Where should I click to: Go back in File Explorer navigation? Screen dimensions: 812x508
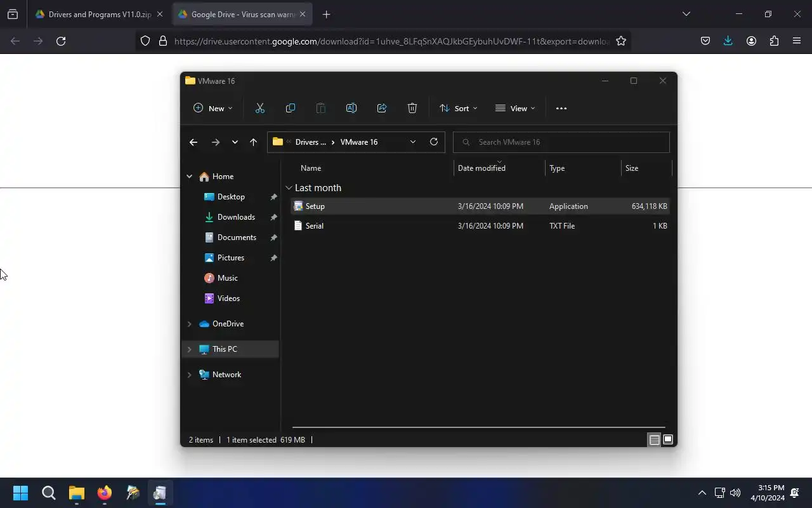[193, 142]
